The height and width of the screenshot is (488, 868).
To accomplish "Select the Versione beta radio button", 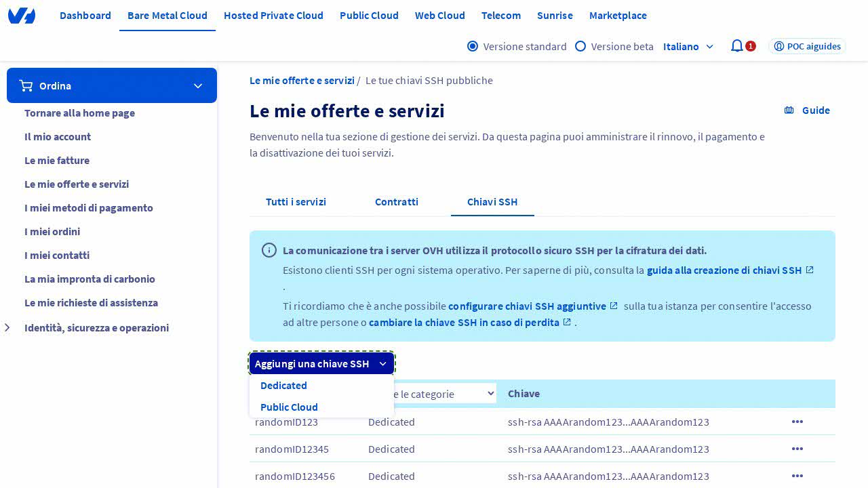I will click(580, 46).
